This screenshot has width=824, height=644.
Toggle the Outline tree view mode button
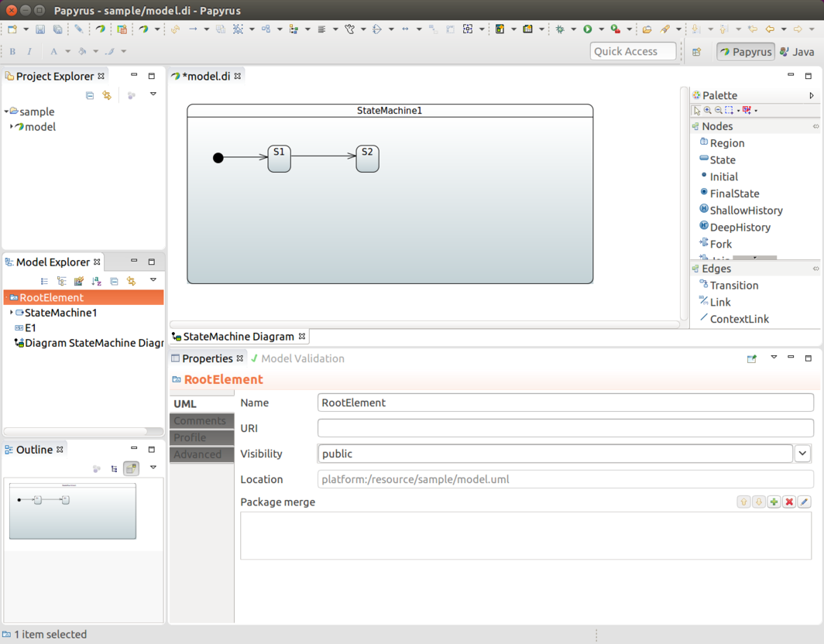click(x=114, y=468)
